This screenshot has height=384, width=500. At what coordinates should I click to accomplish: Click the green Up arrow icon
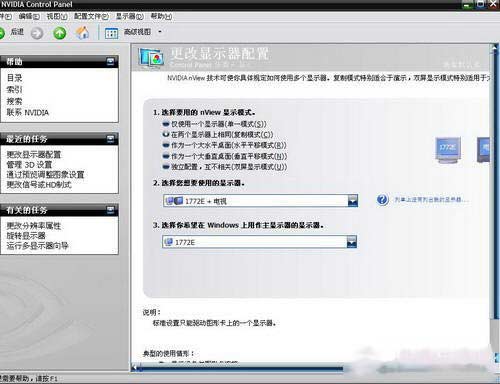(x=60, y=33)
